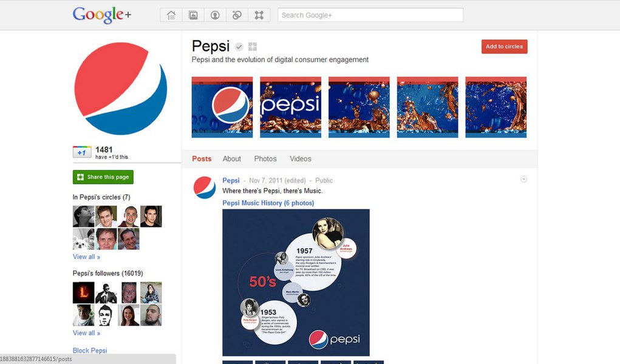
Task: Open fourth avatar in Pepsi's circles top row
Action: pos(151,216)
